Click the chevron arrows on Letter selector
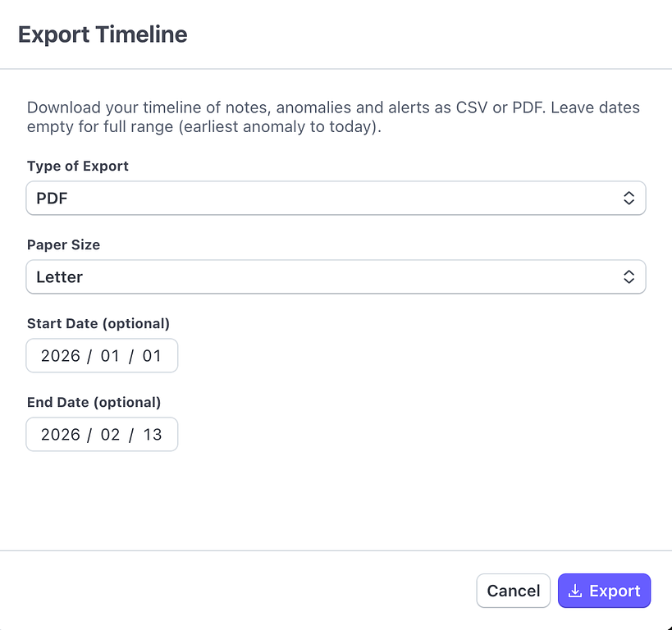The image size is (672, 630). (x=629, y=277)
